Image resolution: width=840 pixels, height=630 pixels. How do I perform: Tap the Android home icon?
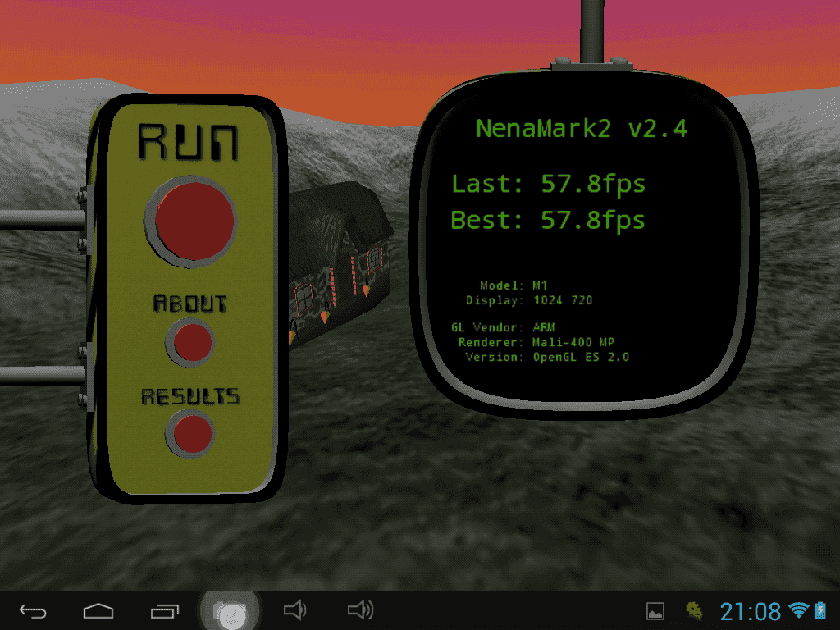click(x=98, y=611)
